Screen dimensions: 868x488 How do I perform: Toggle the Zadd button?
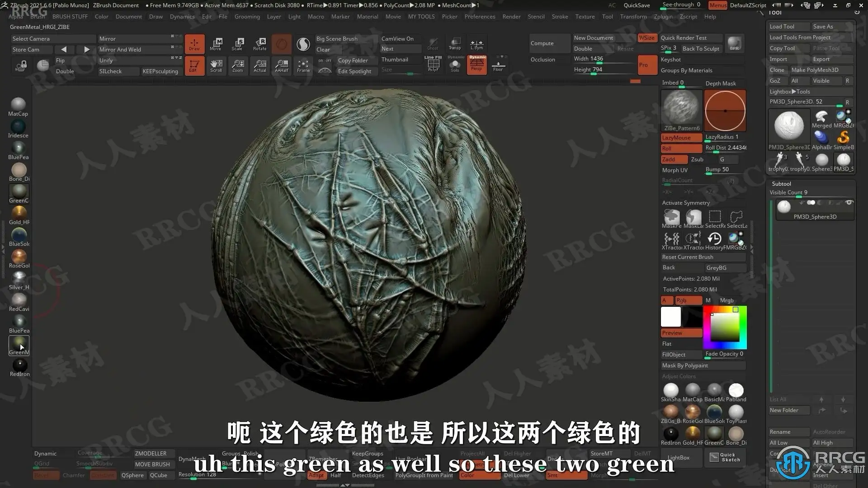tap(674, 160)
